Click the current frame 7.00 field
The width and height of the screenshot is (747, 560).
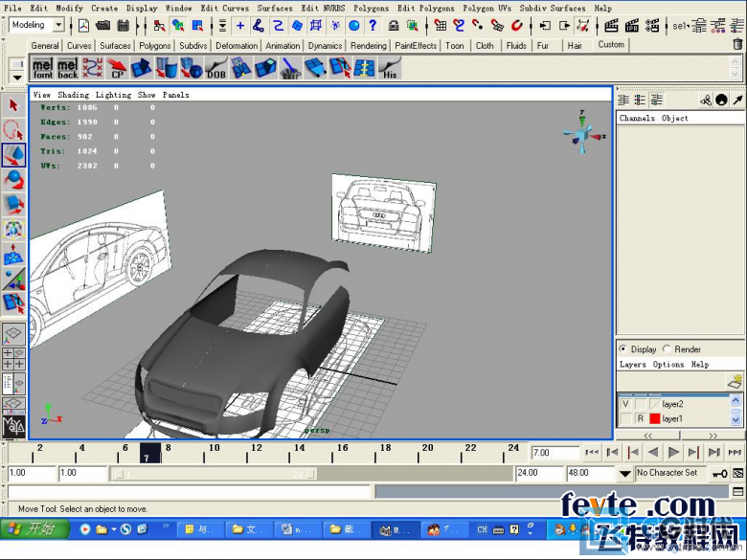[x=555, y=453]
